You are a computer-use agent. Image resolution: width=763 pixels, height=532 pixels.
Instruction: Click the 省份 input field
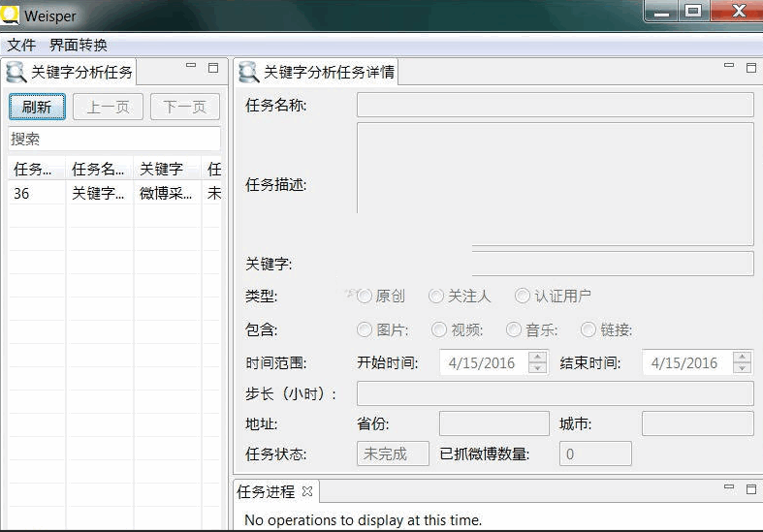[494, 423]
